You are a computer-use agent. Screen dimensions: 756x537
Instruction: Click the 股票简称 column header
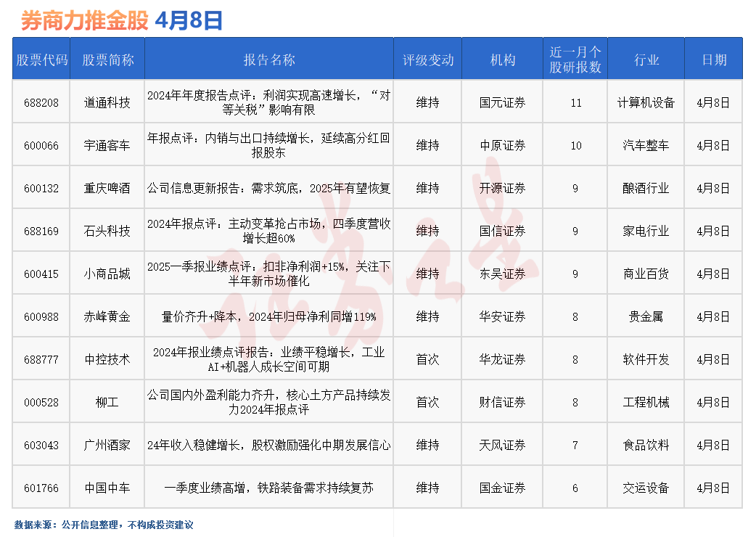(x=107, y=60)
